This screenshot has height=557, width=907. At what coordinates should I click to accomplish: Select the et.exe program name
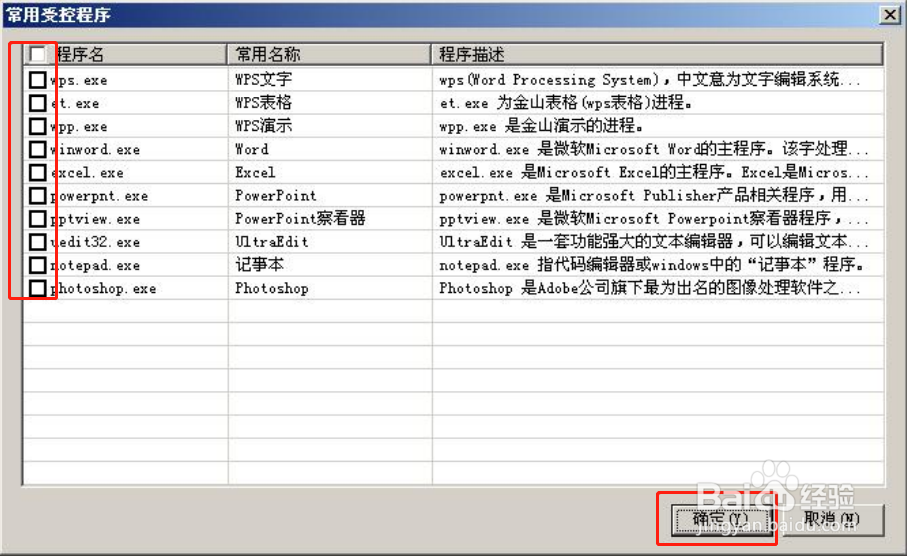[75, 103]
